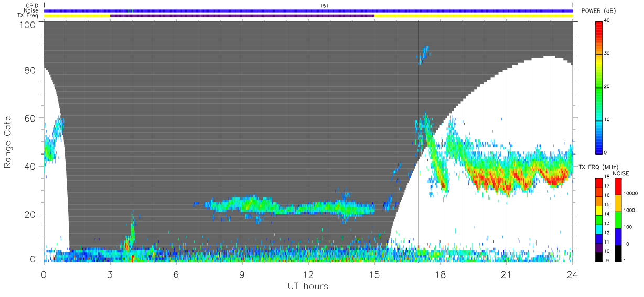Click noise legend value 10000

(629, 193)
